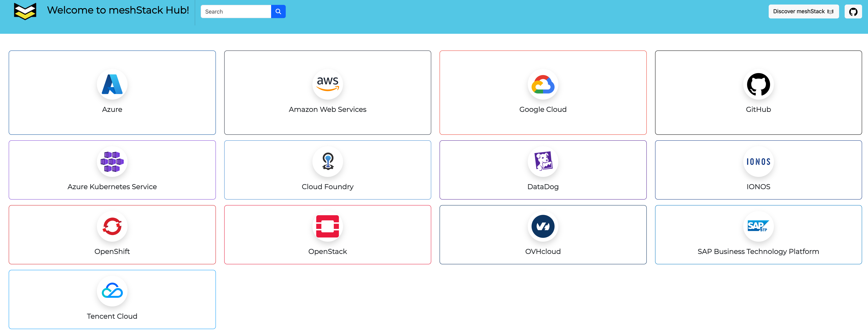Select the OVHcloud label
This screenshot has height=335, width=868.
[543, 251]
